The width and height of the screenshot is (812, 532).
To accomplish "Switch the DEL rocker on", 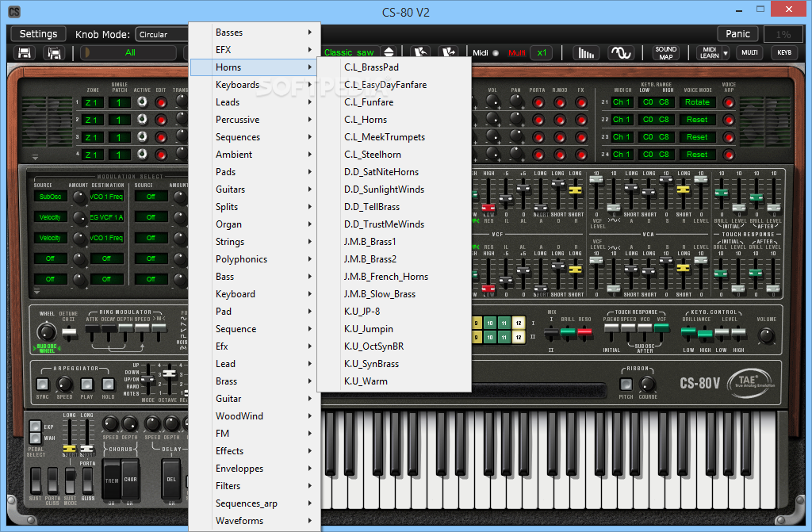I will [171, 480].
